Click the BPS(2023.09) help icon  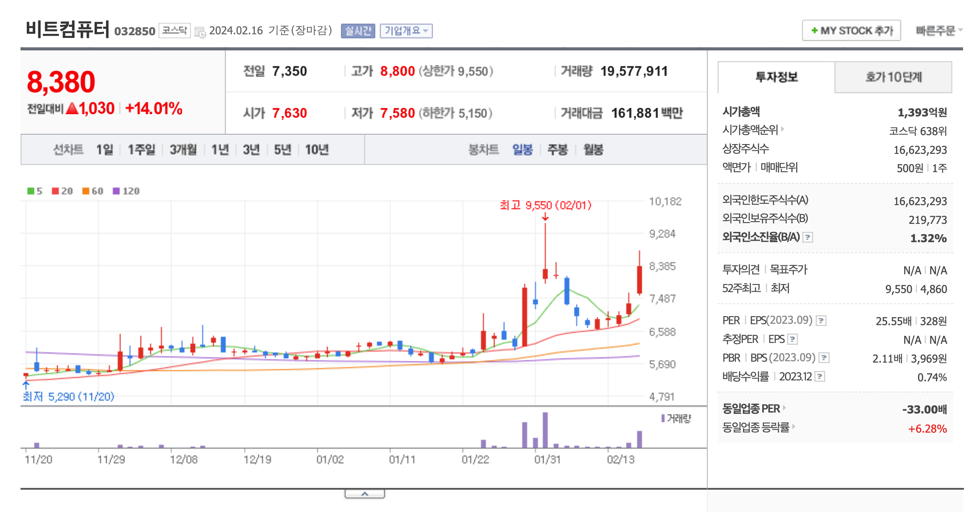pyautogui.click(x=825, y=357)
